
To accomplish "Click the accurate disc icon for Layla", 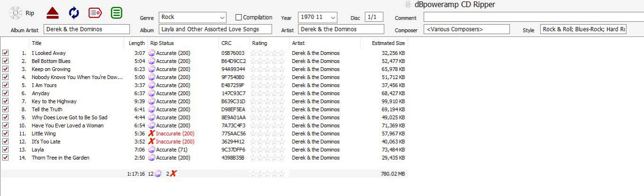I will tap(152, 150).
